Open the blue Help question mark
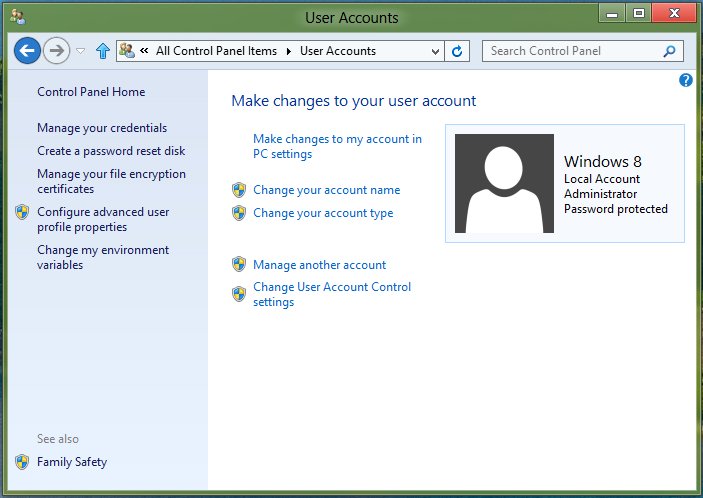703x498 pixels. (686, 80)
